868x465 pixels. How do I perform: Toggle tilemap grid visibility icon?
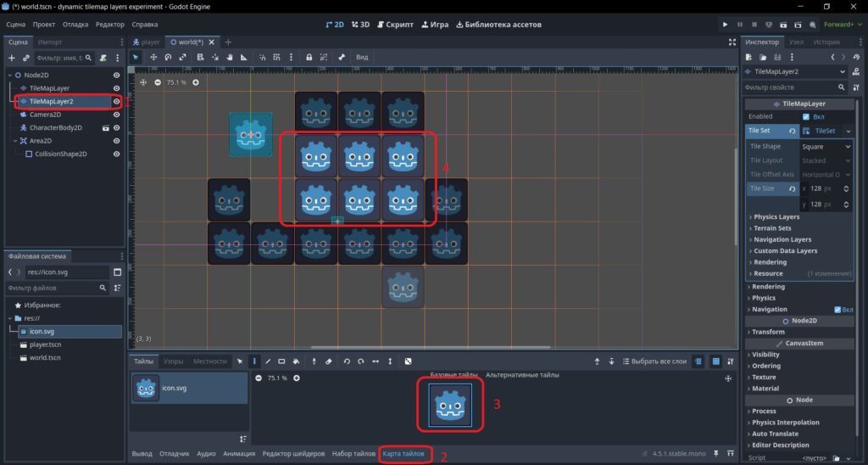click(x=715, y=361)
